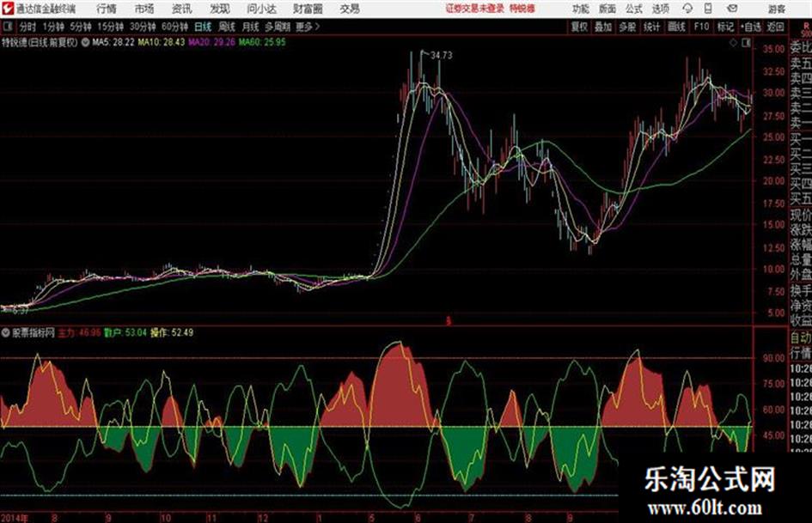Click the 统计 statistics button
The height and width of the screenshot is (523, 812).
[651, 27]
